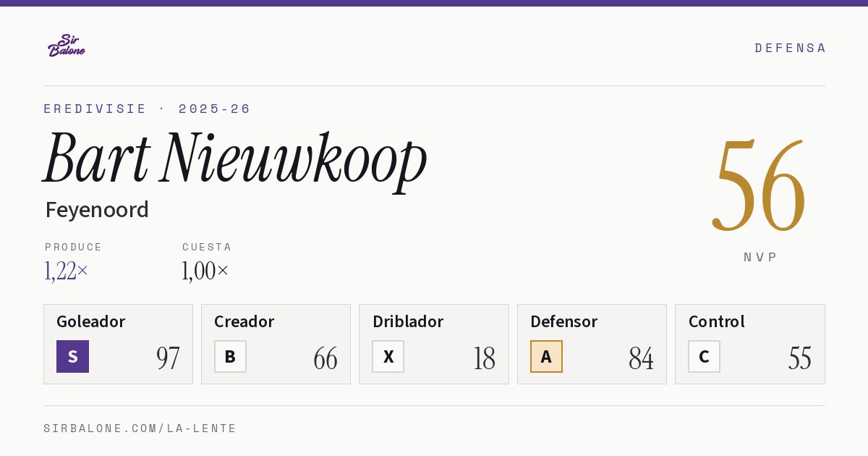The width and height of the screenshot is (868, 456).
Task: Click the 1,00× cost value
Action: coord(205,271)
